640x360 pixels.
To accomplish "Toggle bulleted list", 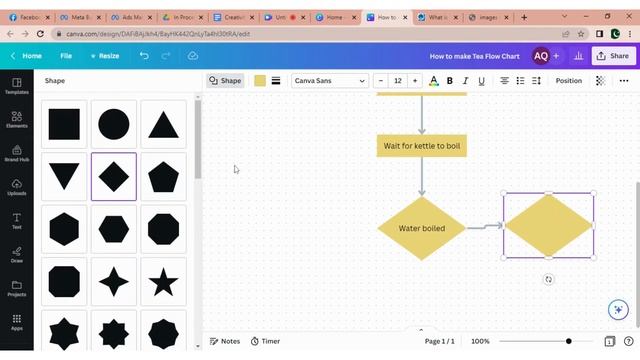I will click(x=520, y=81).
